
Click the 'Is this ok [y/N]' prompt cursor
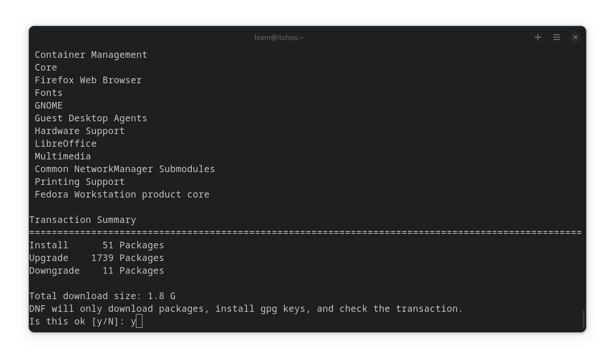139,322
